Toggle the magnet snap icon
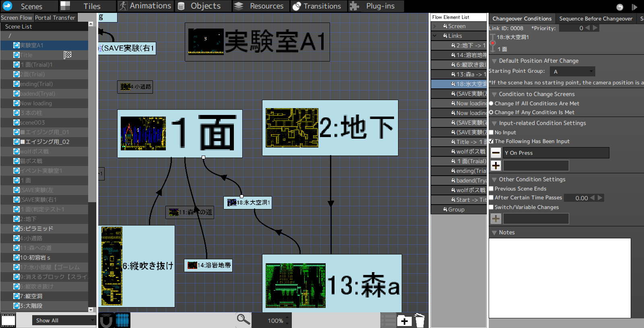The width and height of the screenshot is (644, 328). point(106,320)
